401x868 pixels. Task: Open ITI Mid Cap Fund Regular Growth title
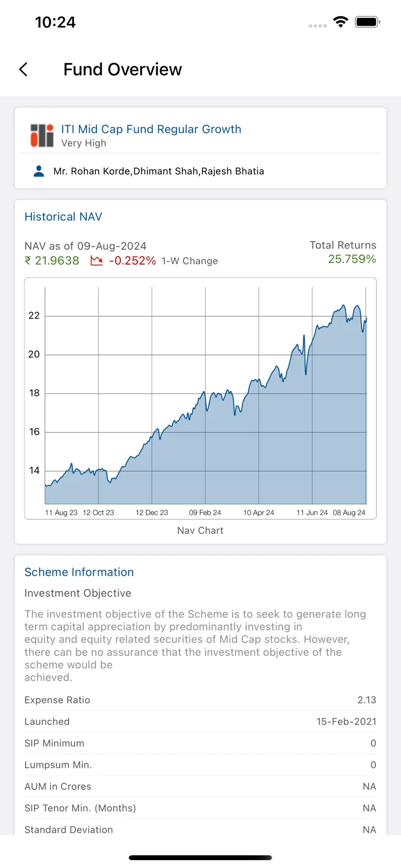click(151, 129)
